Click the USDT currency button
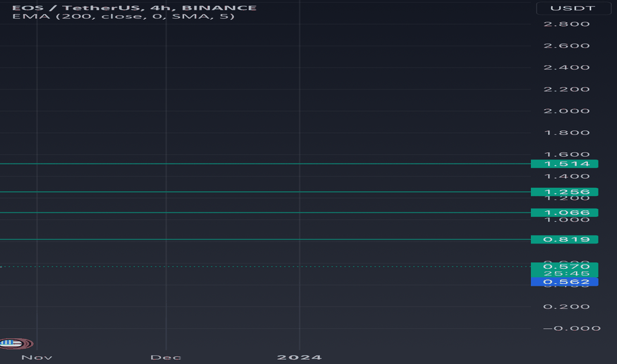 tap(573, 8)
